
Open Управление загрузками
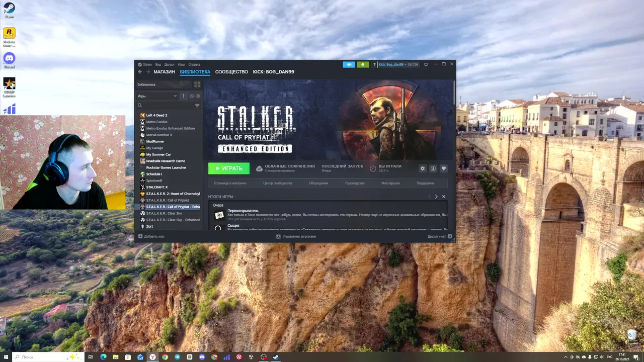coord(296,236)
